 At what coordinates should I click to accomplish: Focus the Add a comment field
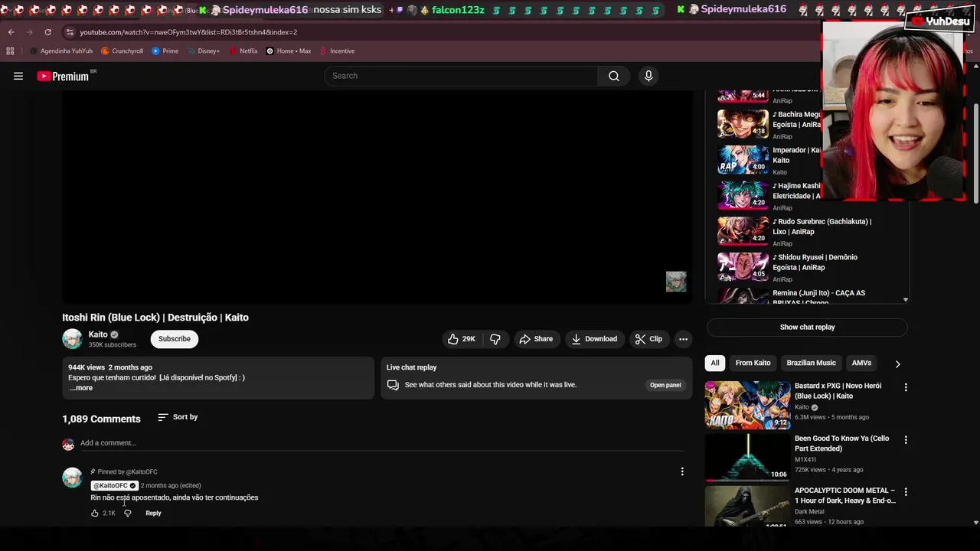pos(381,443)
